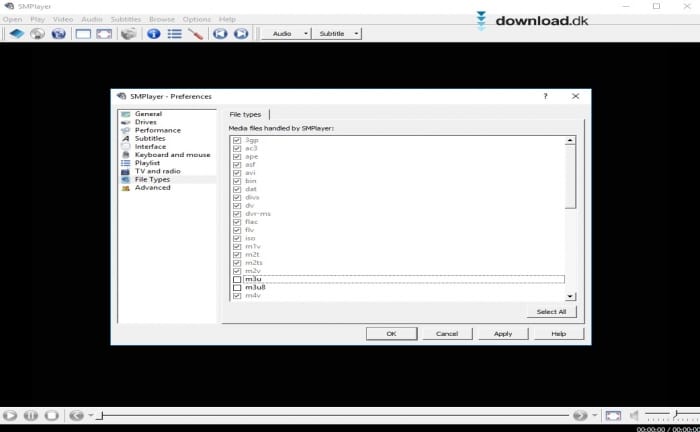Click the rewind button in control bar
Screen dimensions: 700x432
click(76, 415)
